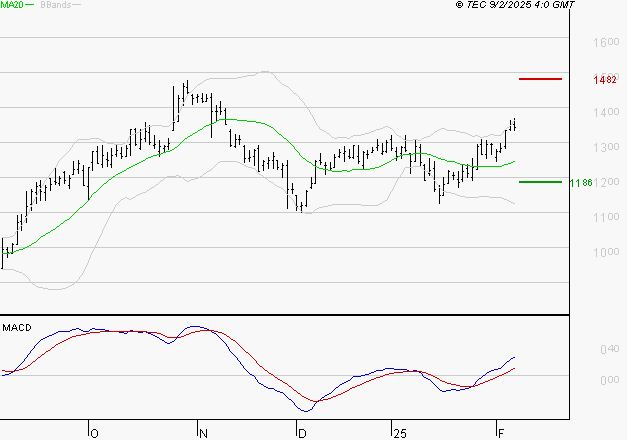
Task: Click the gray BBands legend line sample
Action: [x=76, y=5]
